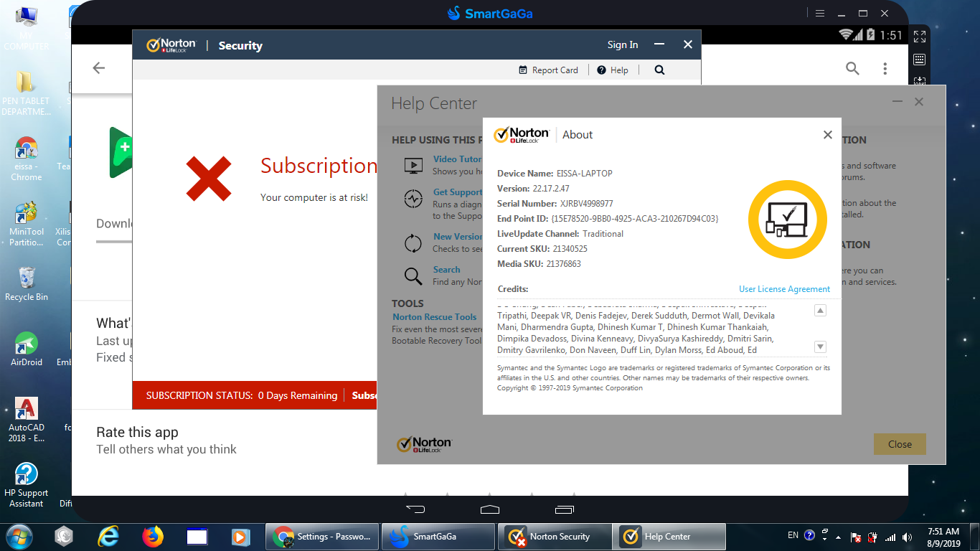This screenshot has height=551, width=980.
Task: Click the Close button in Help Center
Action: pyautogui.click(x=900, y=444)
